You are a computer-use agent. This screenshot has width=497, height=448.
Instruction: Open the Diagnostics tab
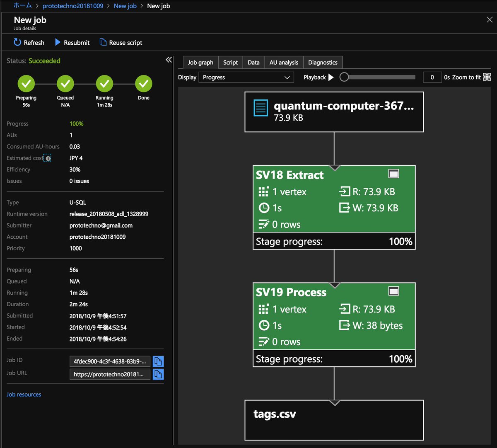(x=323, y=63)
